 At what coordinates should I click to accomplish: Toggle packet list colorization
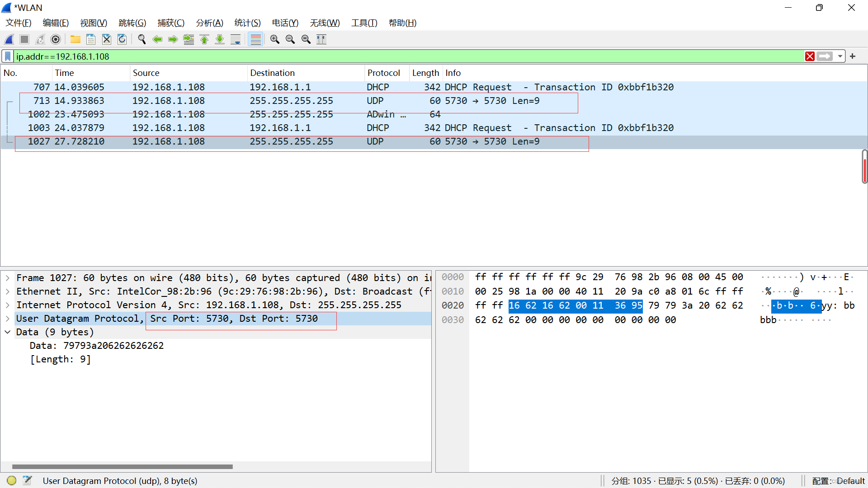[256, 39]
